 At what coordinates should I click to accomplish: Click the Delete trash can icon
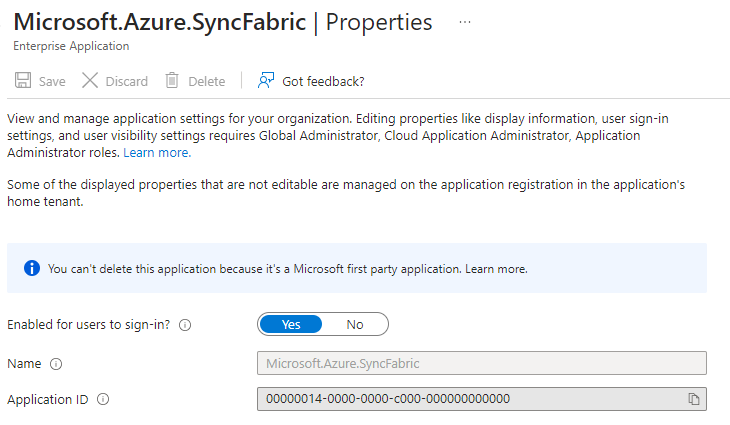click(x=172, y=81)
